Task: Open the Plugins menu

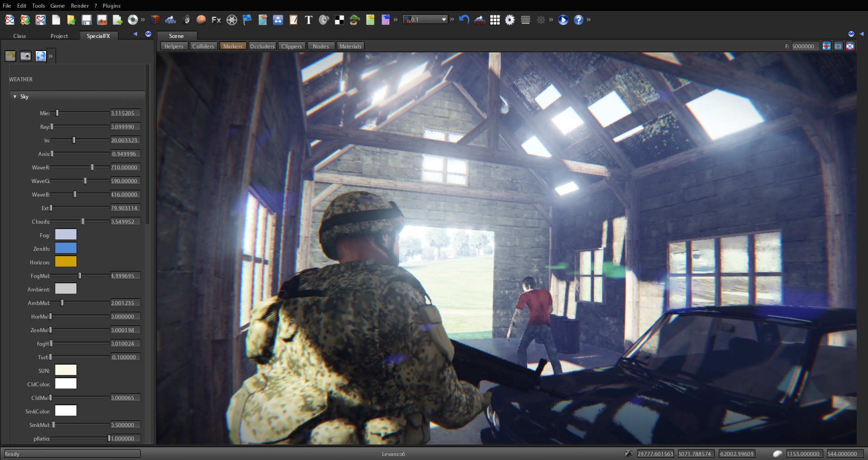Action: click(111, 5)
